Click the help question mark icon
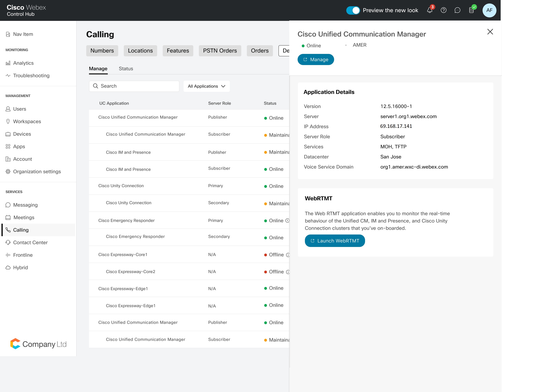 pyautogui.click(x=444, y=10)
